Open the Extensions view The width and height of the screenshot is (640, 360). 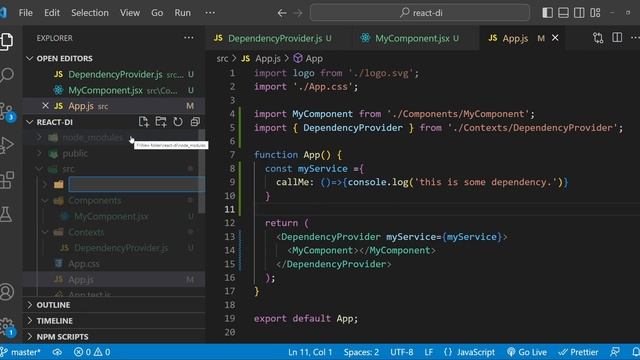(x=7, y=180)
